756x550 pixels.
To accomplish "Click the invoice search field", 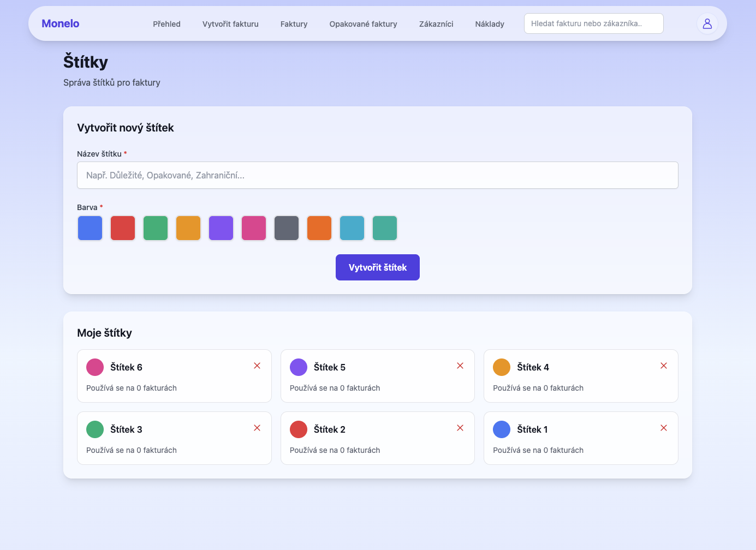I will click(593, 23).
